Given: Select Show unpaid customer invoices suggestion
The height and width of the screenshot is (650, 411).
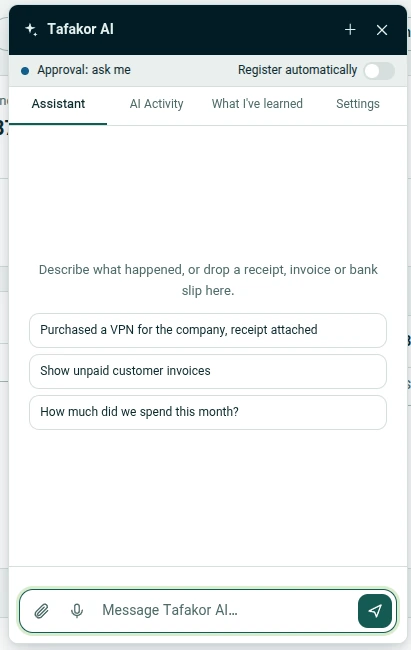Looking at the screenshot, I should pyautogui.click(x=208, y=371).
